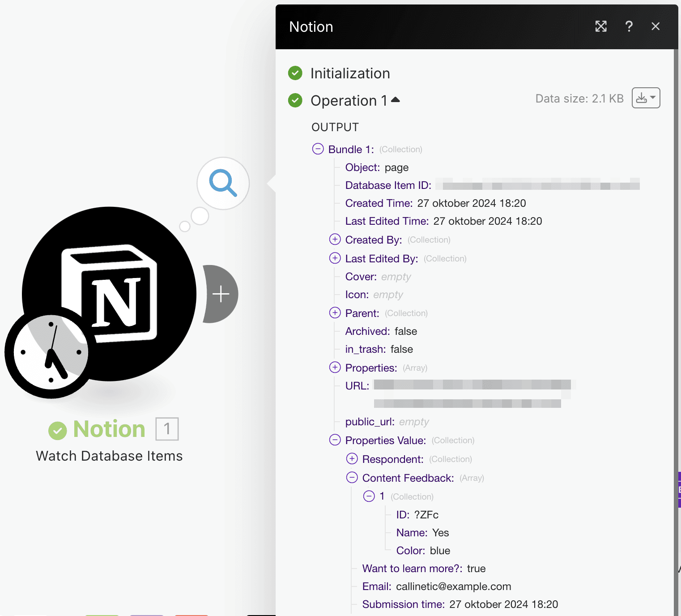Click the Initialization heading
The height and width of the screenshot is (616, 681).
point(350,73)
